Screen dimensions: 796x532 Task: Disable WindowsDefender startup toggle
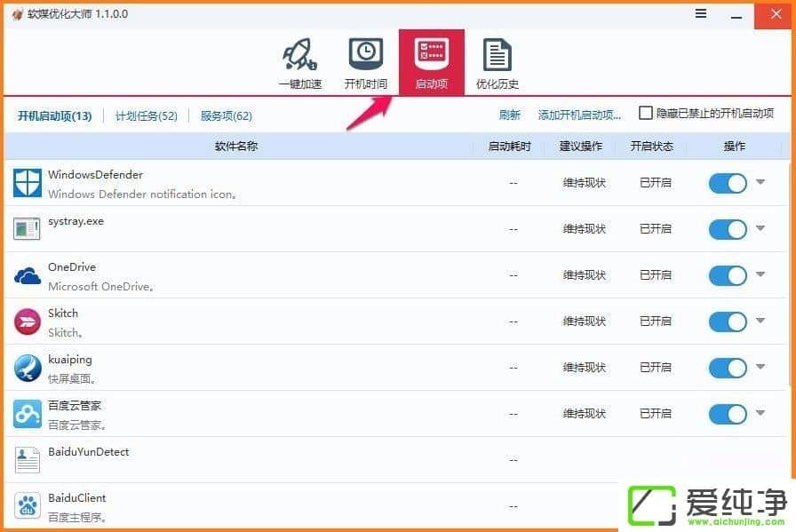pos(728,183)
